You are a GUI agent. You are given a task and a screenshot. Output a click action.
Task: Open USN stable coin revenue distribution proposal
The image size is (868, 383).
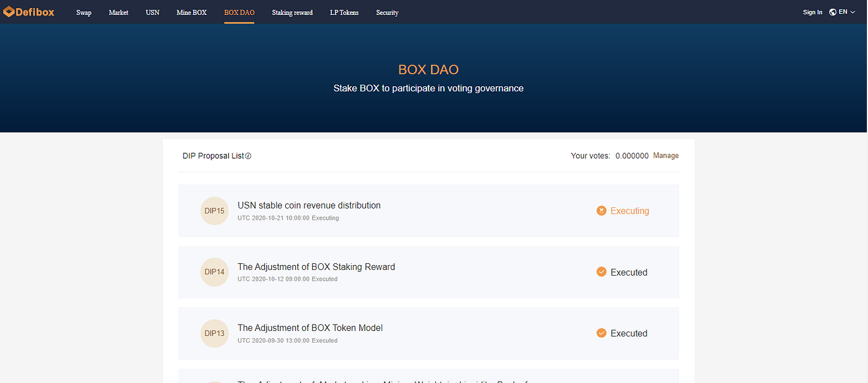coord(309,205)
